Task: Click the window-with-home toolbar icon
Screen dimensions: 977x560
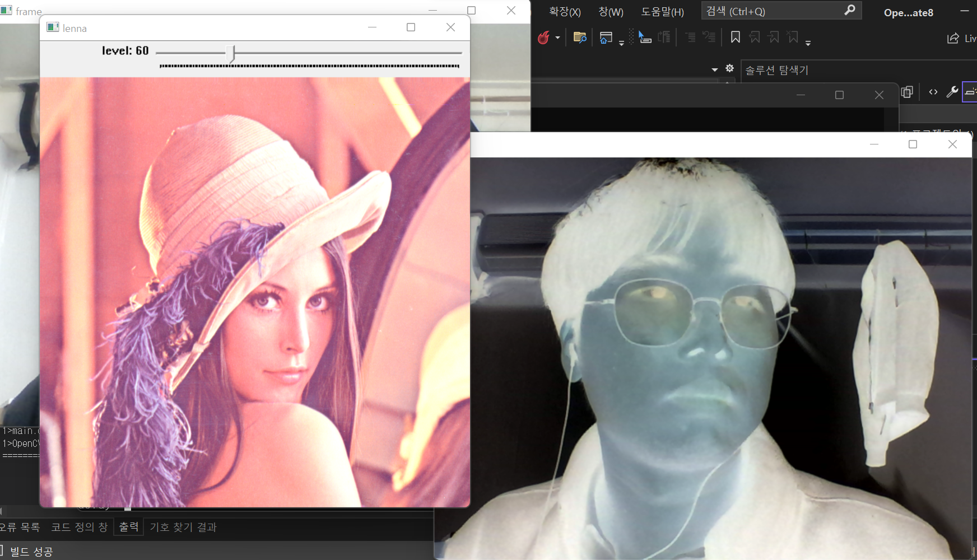Action: tap(606, 38)
